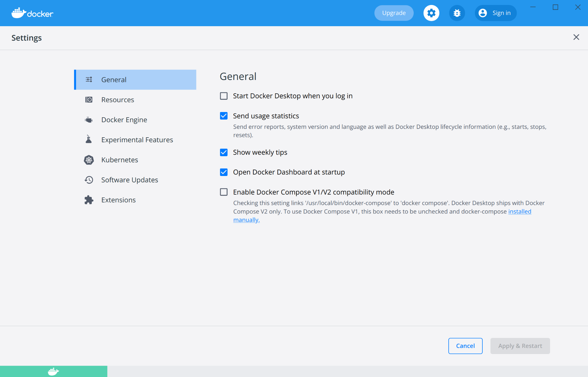Disable Show weekly tips checkbox

tap(224, 152)
